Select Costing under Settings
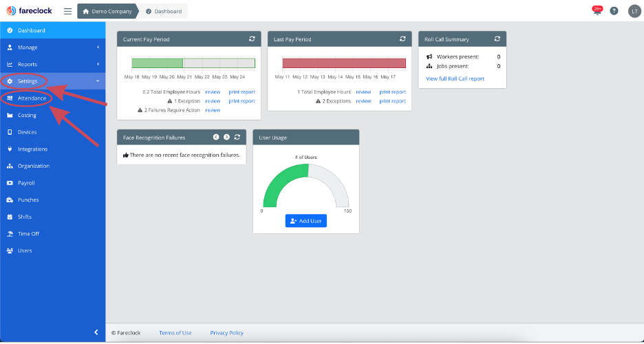Image resolution: width=644 pixels, height=344 pixels. pos(52,116)
